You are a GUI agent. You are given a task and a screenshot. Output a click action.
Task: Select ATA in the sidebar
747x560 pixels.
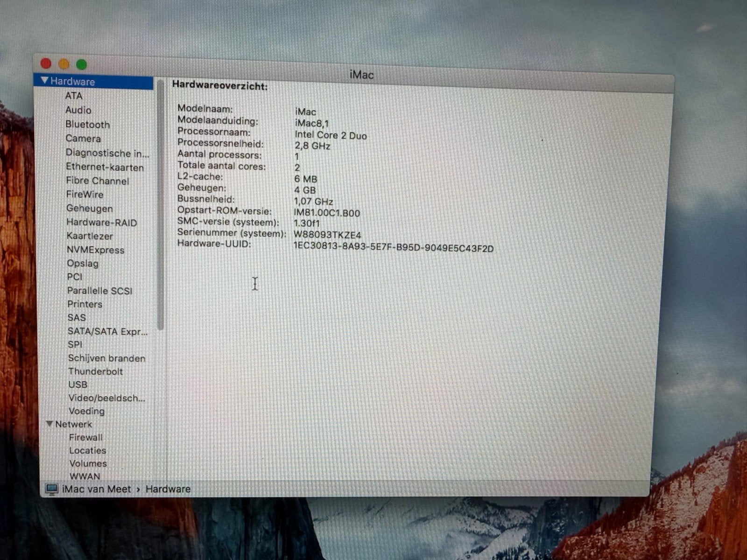click(74, 96)
